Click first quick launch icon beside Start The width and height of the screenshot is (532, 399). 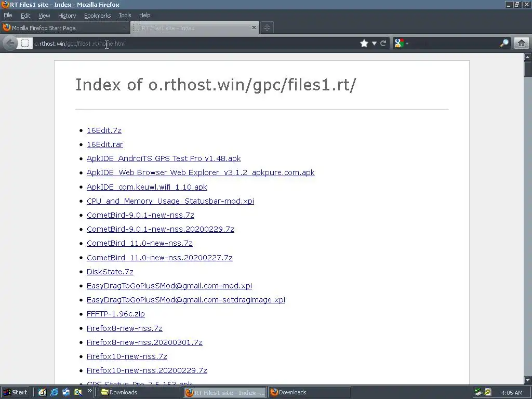tap(43, 392)
